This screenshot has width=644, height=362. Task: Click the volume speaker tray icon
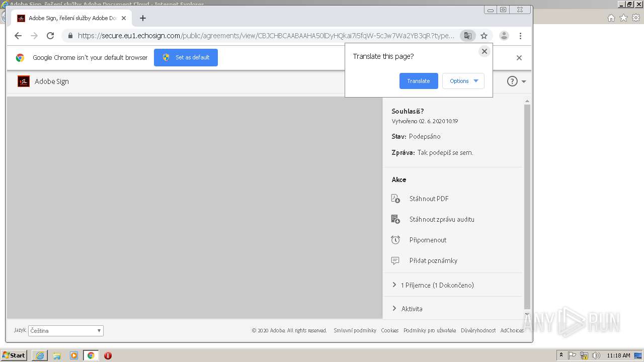[596, 355]
